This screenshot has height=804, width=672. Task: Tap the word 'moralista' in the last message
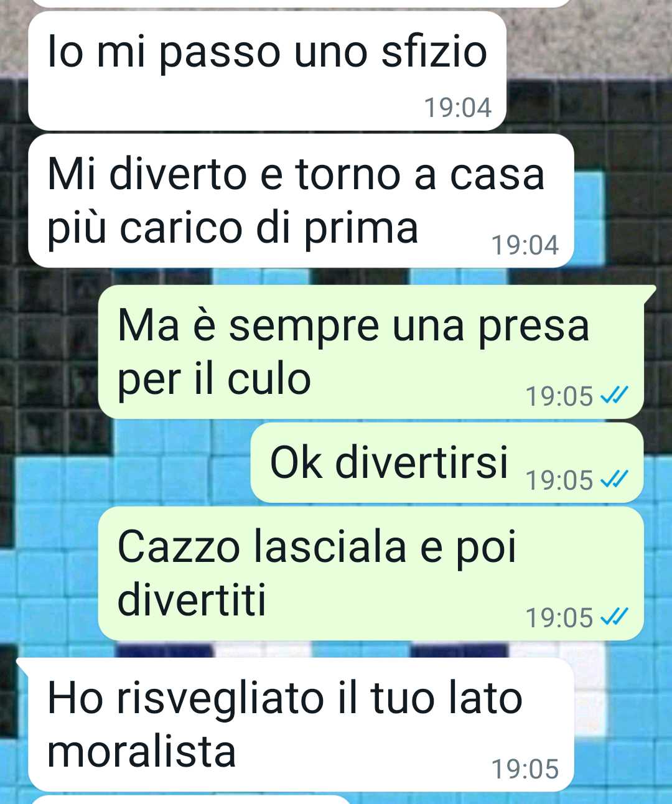click(142, 751)
